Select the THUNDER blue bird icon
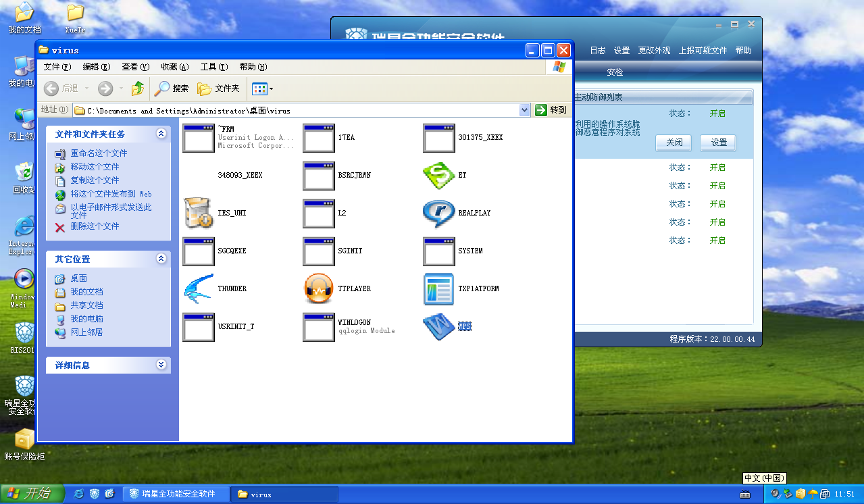The image size is (864, 504). (x=199, y=289)
